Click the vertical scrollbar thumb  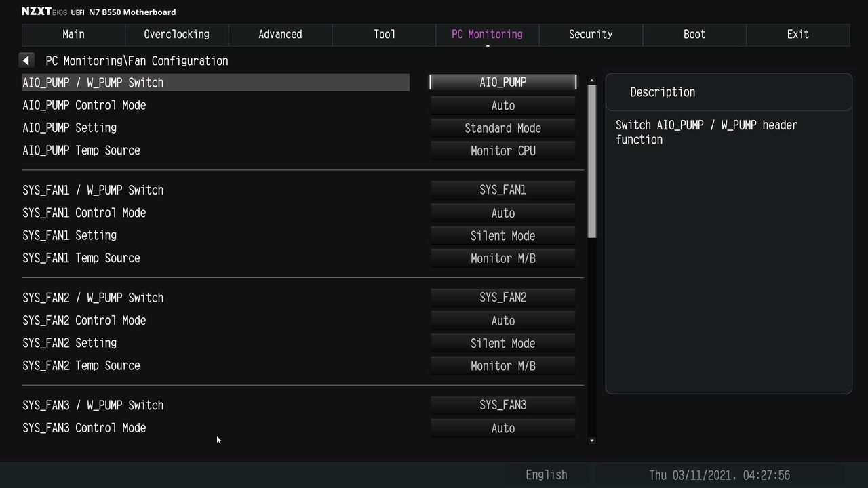(592, 161)
